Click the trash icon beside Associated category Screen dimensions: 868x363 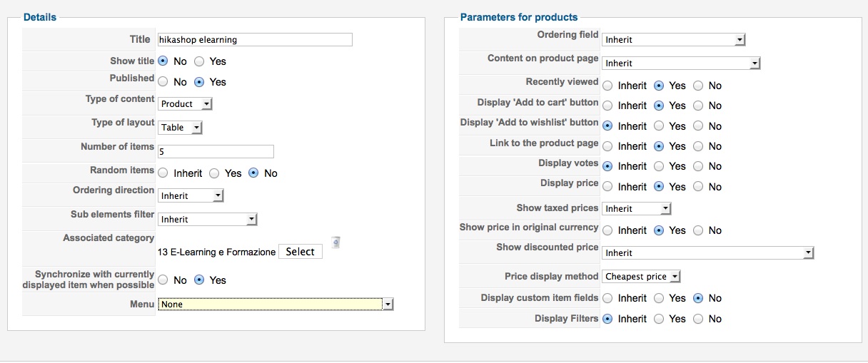click(x=335, y=243)
